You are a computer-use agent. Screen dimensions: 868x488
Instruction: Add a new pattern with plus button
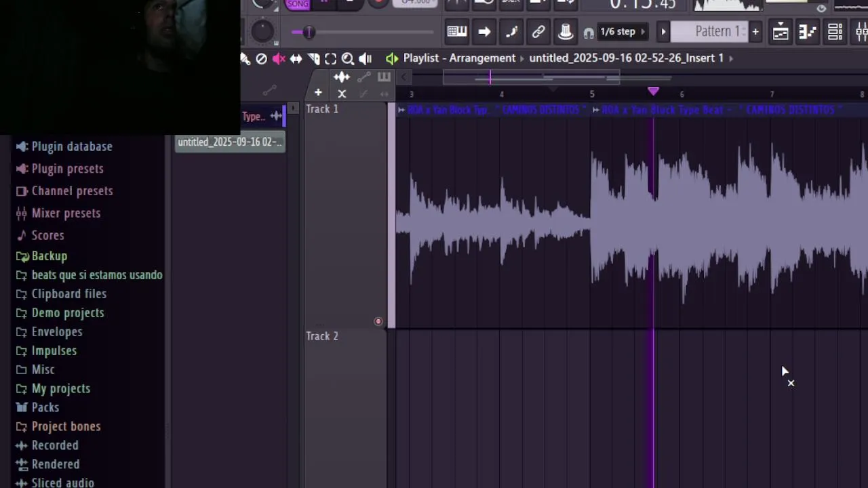[x=755, y=32]
